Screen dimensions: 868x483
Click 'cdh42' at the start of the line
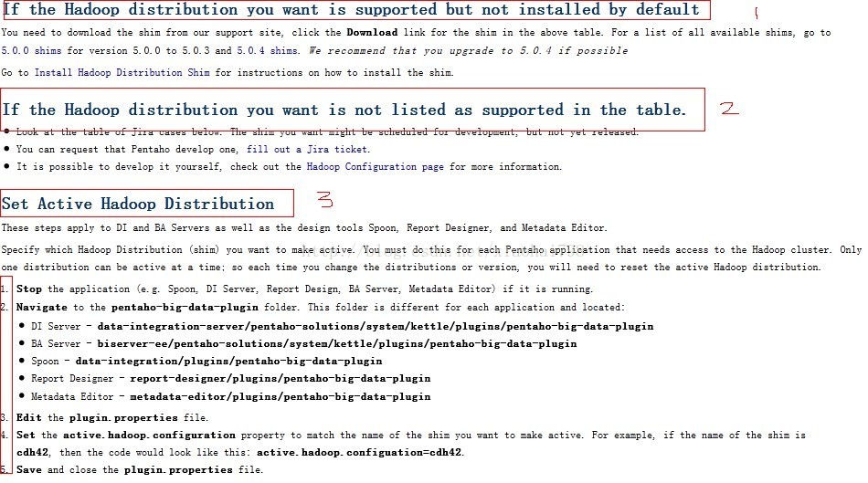coord(32,453)
